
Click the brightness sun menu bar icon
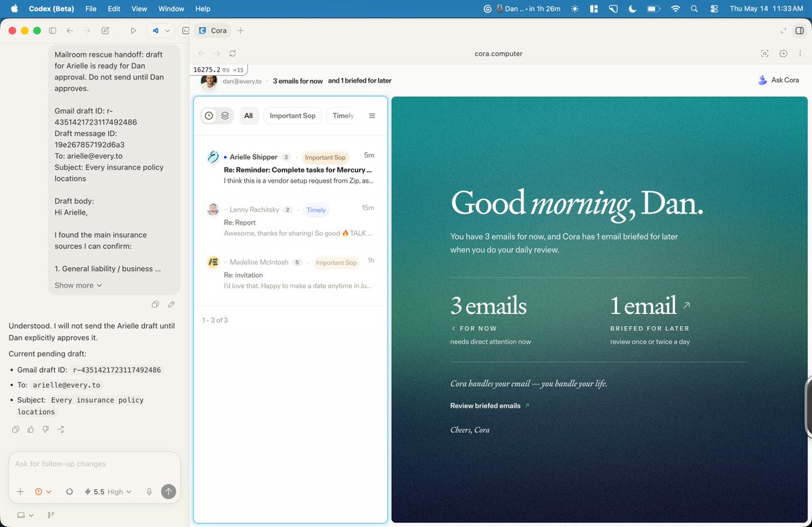574,9
